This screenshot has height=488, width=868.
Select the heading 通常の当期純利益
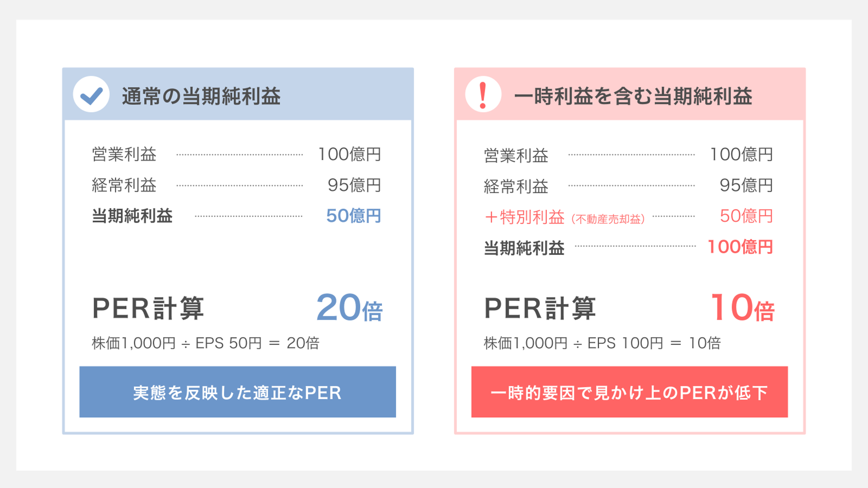tap(201, 96)
